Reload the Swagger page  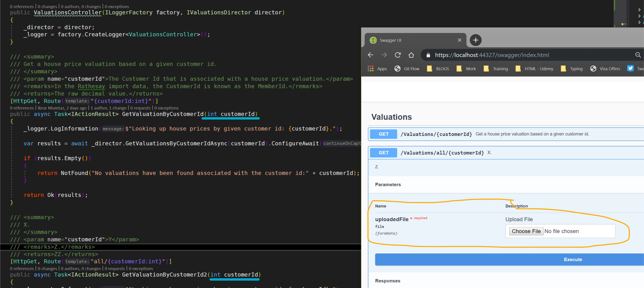tap(397, 55)
